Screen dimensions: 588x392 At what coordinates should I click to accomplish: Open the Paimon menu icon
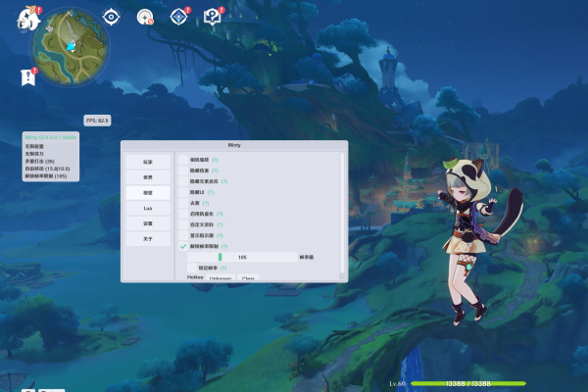pyautogui.click(x=28, y=19)
